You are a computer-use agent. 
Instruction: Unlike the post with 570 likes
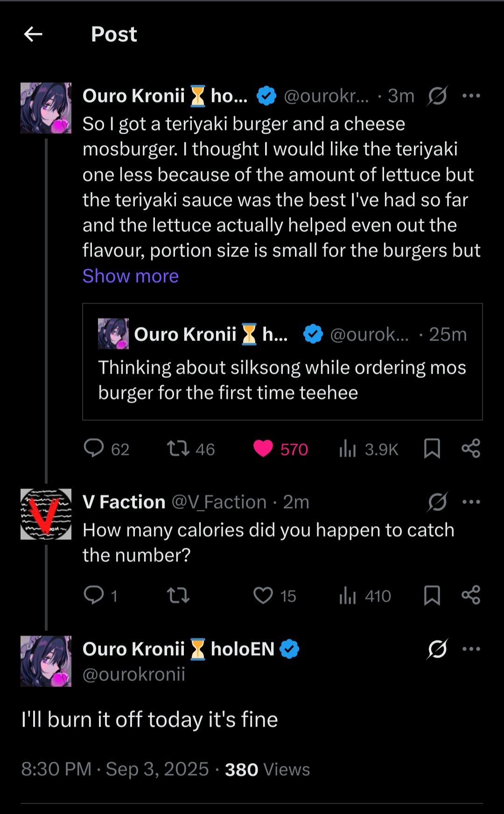coord(263,448)
